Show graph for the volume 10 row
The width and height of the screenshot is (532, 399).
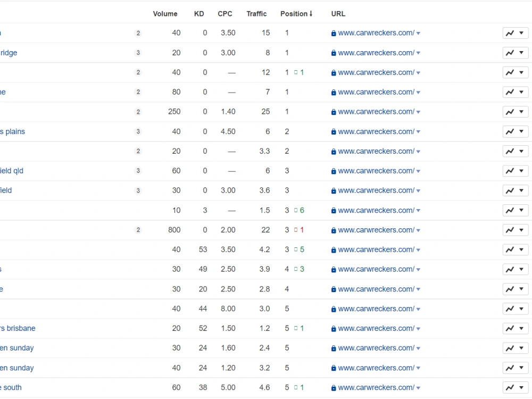[x=510, y=210]
